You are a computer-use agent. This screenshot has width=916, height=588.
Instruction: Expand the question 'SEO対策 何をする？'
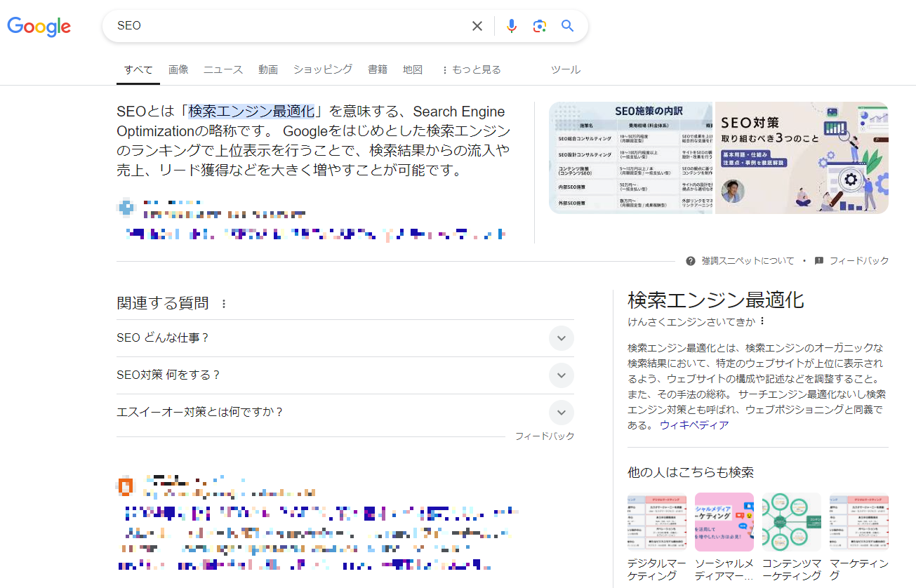[x=561, y=375]
